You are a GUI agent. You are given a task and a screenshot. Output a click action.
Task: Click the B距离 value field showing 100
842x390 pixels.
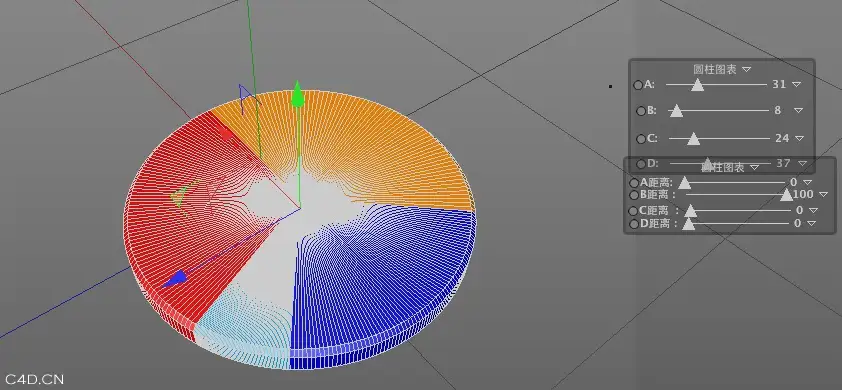[x=803, y=194]
